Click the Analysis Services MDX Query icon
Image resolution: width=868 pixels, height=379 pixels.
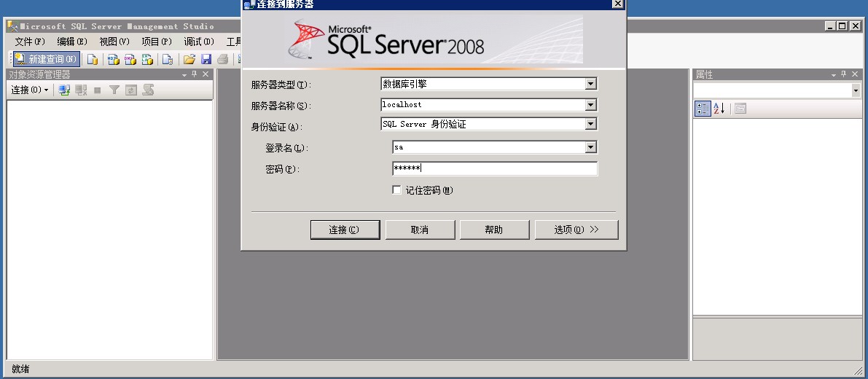[113, 60]
